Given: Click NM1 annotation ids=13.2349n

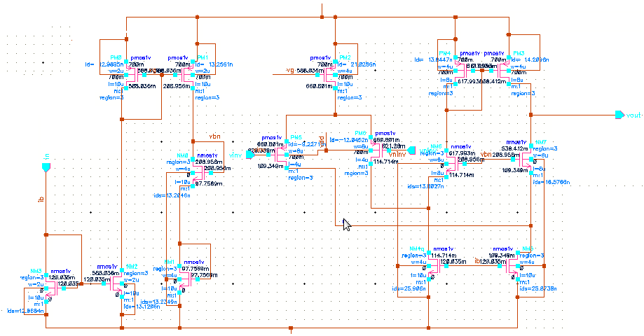Looking at the screenshot, I should [159, 302].
